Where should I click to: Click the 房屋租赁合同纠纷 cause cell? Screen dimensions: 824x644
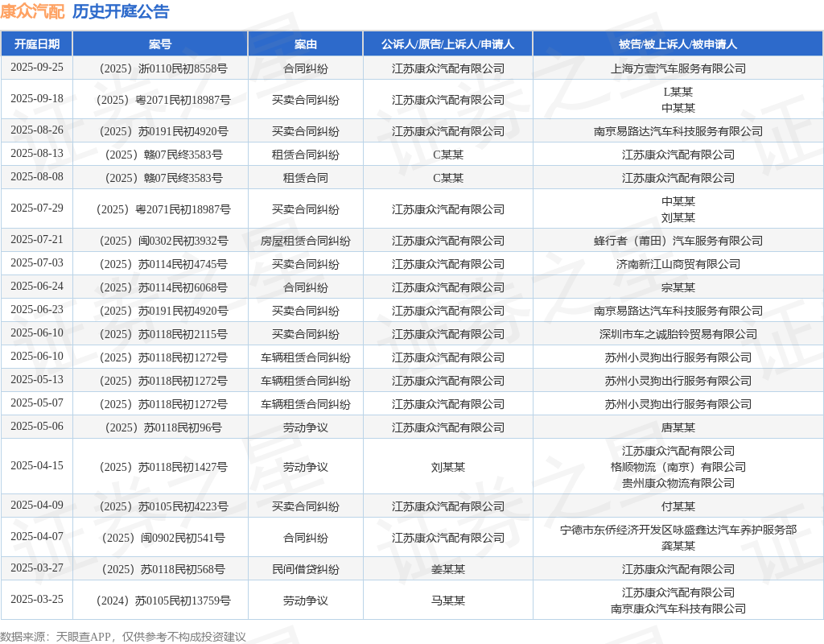[x=305, y=241]
